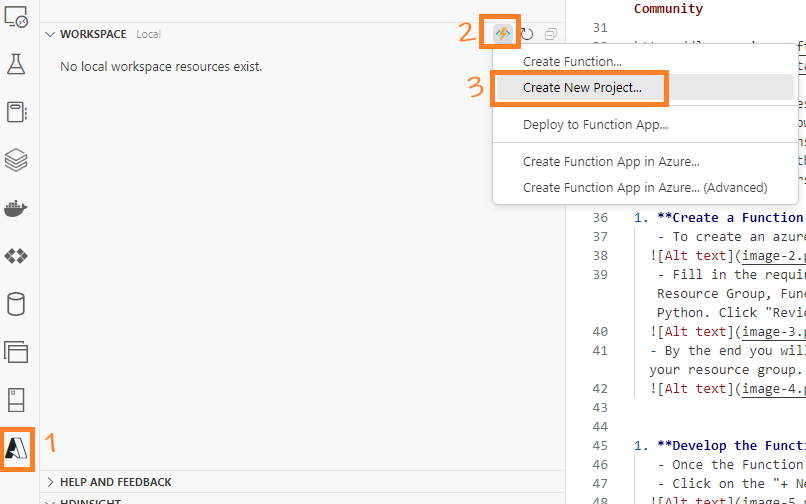Collapse all in Workspace panel
The image size is (806, 504).
(x=551, y=34)
